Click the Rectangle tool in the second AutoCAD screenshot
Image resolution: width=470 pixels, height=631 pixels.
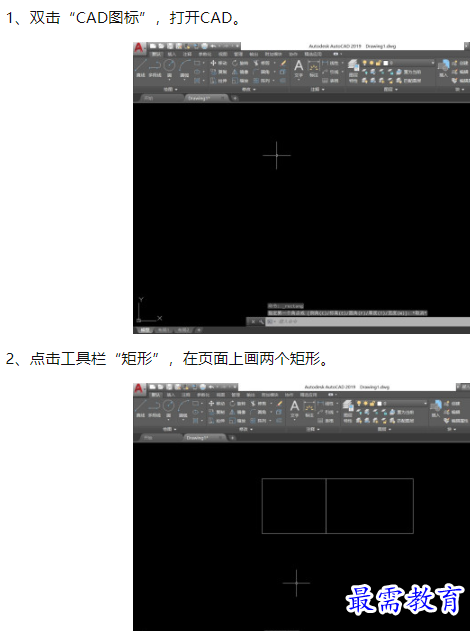[x=196, y=403]
